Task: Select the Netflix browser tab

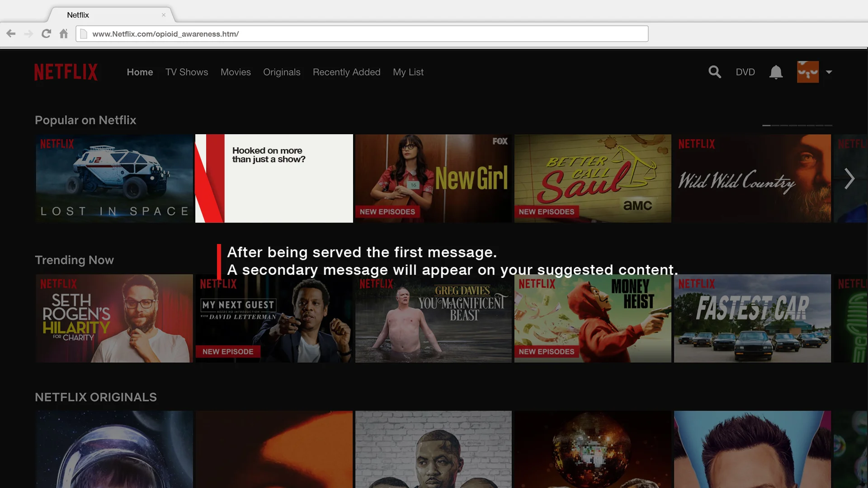Action: (x=111, y=15)
